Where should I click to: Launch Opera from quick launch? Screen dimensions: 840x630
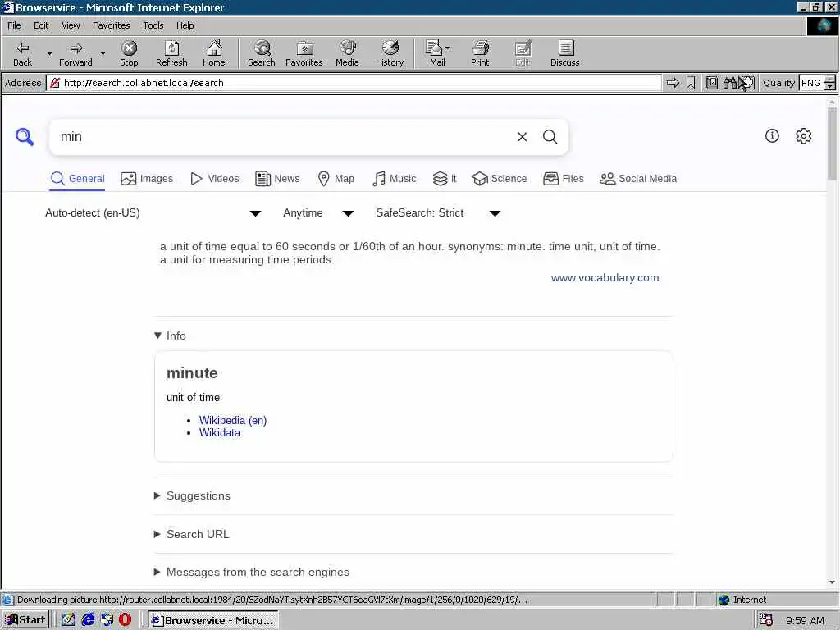[125, 620]
